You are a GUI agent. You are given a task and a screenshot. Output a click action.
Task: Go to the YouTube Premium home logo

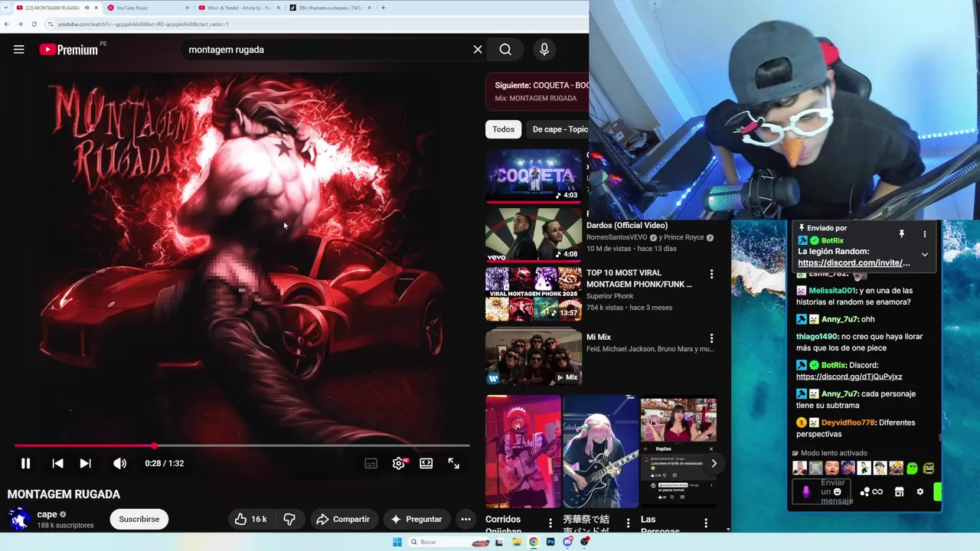[69, 50]
